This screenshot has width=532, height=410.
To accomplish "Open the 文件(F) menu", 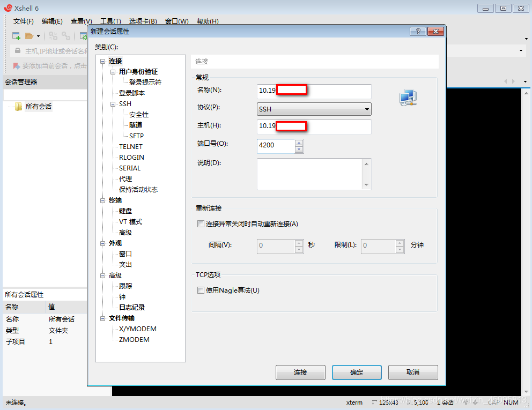I will tap(24, 21).
